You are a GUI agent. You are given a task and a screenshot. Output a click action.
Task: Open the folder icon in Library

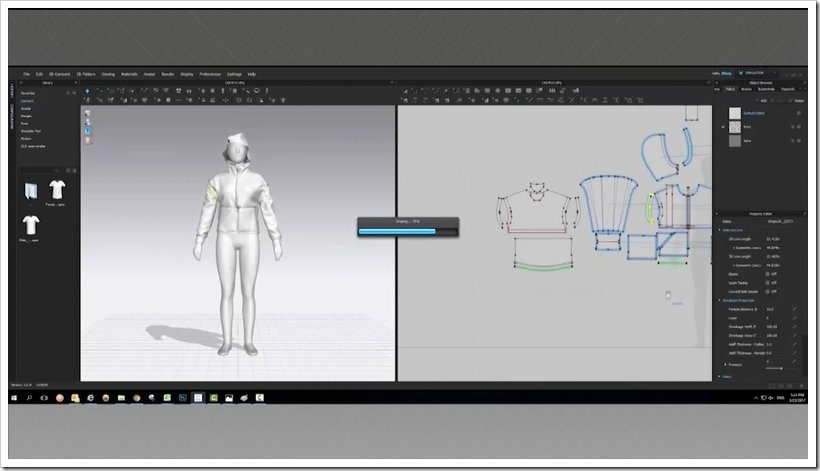[x=30, y=190]
